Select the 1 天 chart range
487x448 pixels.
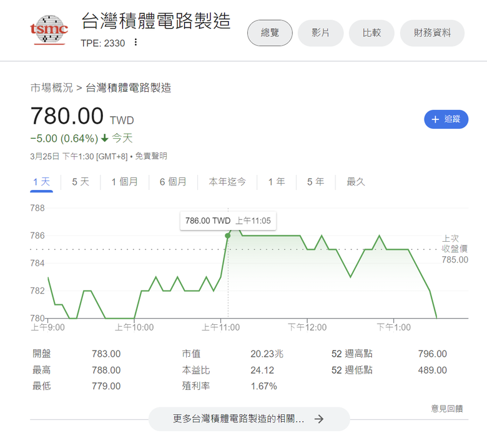[42, 182]
